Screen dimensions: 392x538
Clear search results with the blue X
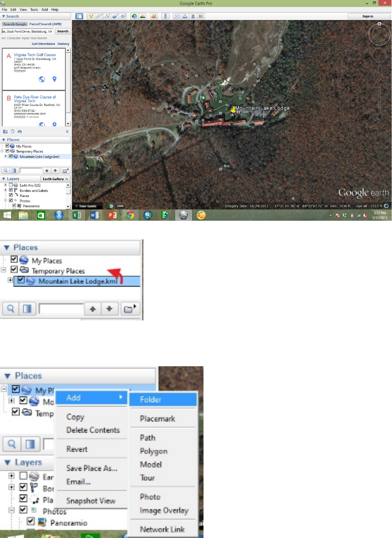pyautogui.click(x=68, y=132)
